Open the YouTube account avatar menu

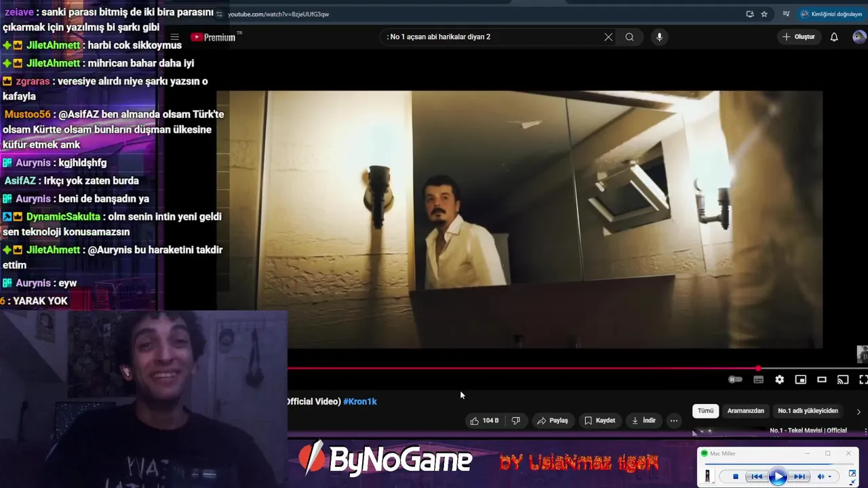[x=859, y=37]
